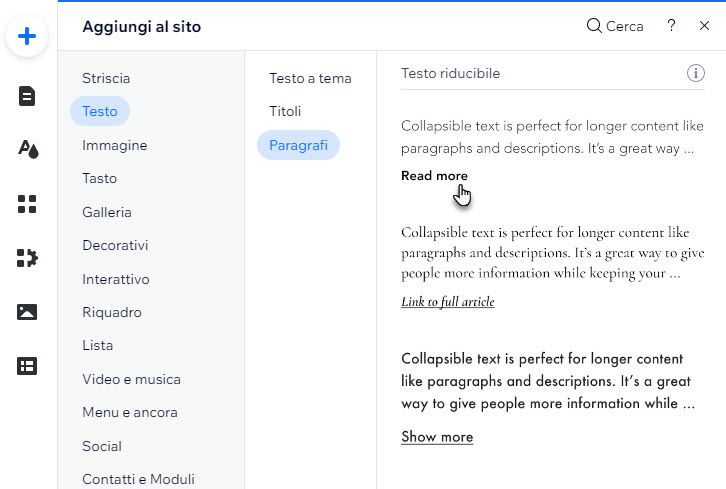Open the Add Apps four-squares icon
The image size is (726, 489).
click(27, 204)
